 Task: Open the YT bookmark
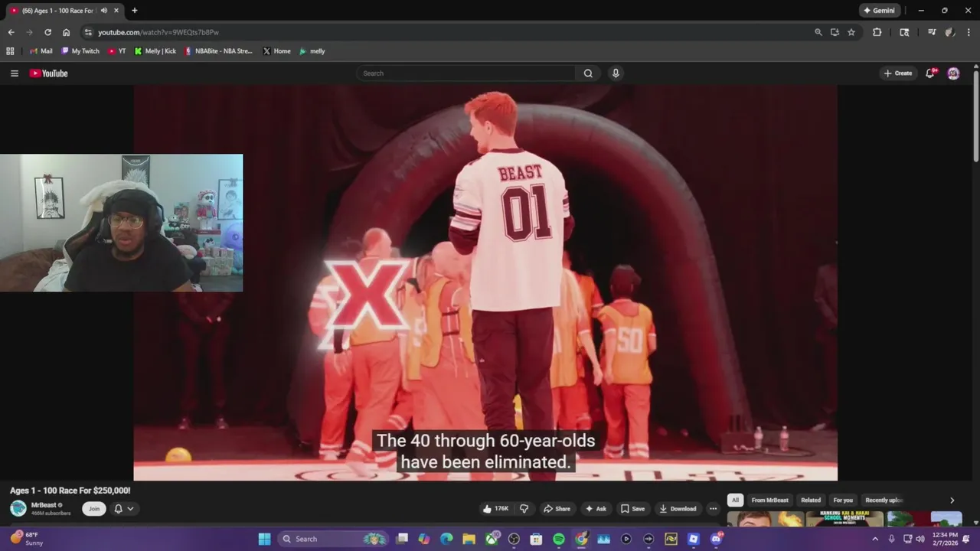click(117, 51)
